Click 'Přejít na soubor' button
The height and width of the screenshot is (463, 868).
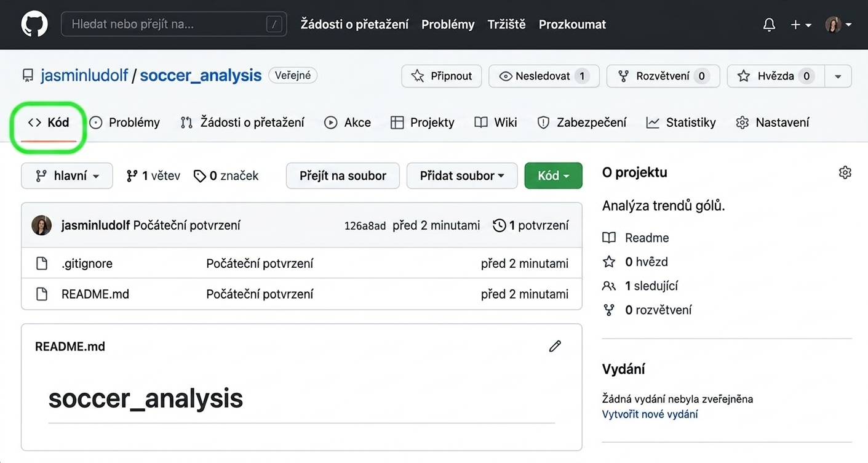(x=343, y=175)
